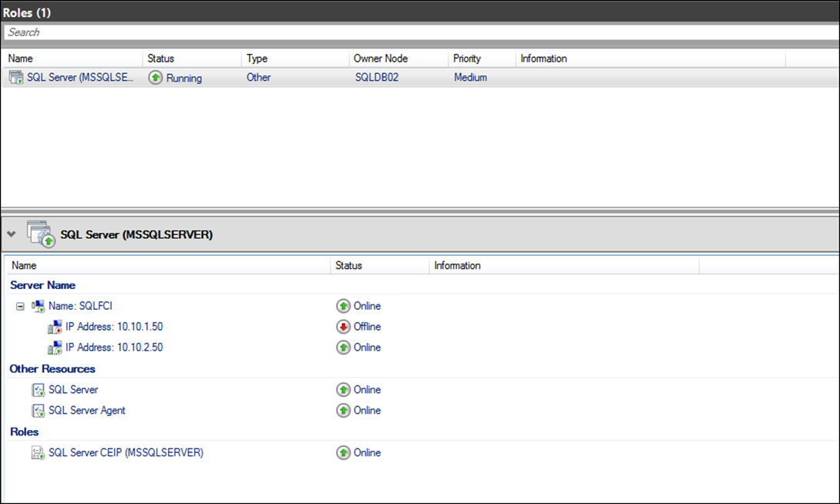Viewport: 840px width, 504px height.
Task: Click the Name column header in resources pane
Action: [168, 266]
